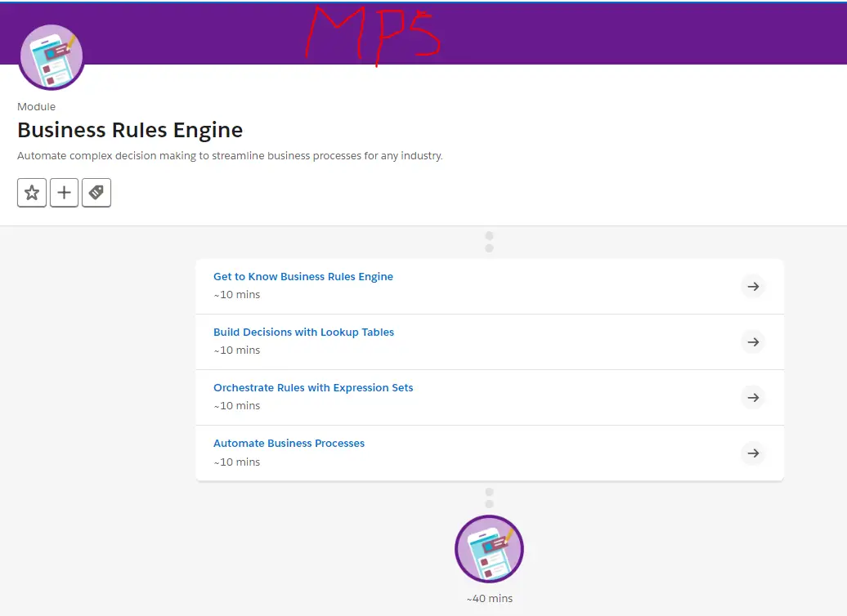The width and height of the screenshot is (847, 616).
Task: Click the Build Decisions unit card
Action: (x=489, y=342)
